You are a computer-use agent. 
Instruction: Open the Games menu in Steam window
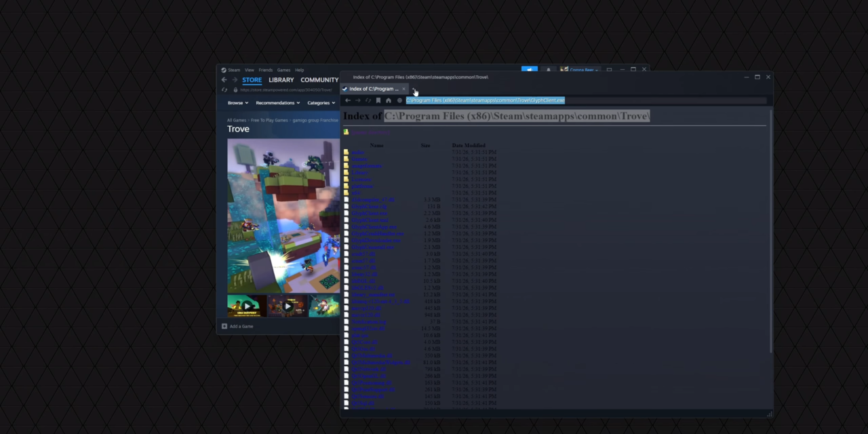click(283, 70)
